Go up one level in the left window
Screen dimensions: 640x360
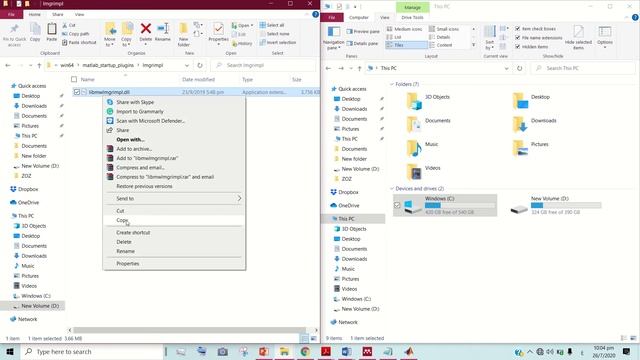39,65
